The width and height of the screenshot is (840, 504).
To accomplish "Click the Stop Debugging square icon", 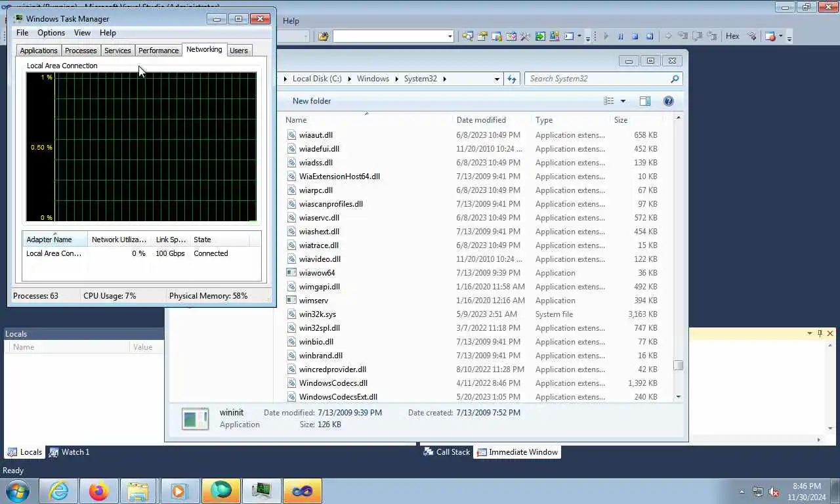I will pos(635,36).
